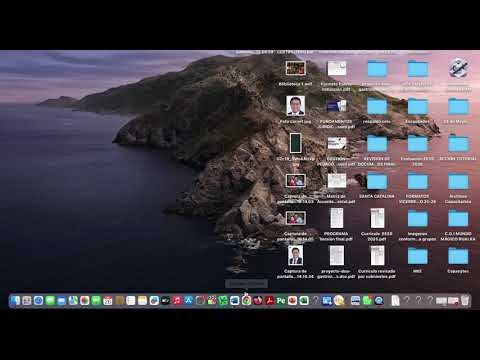Select the Escaneados folder on desktop

click(x=418, y=107)
